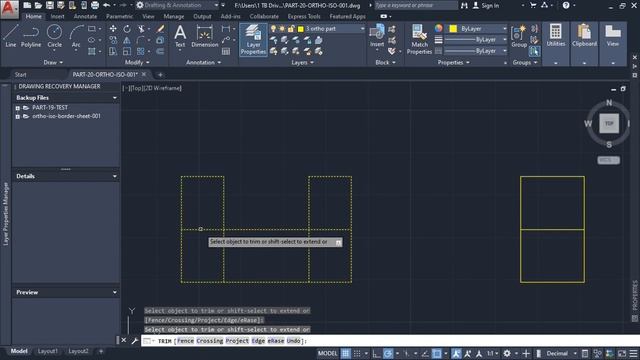Click the Table icon in Annotation

pyautogui.click(x=226, y=51)
